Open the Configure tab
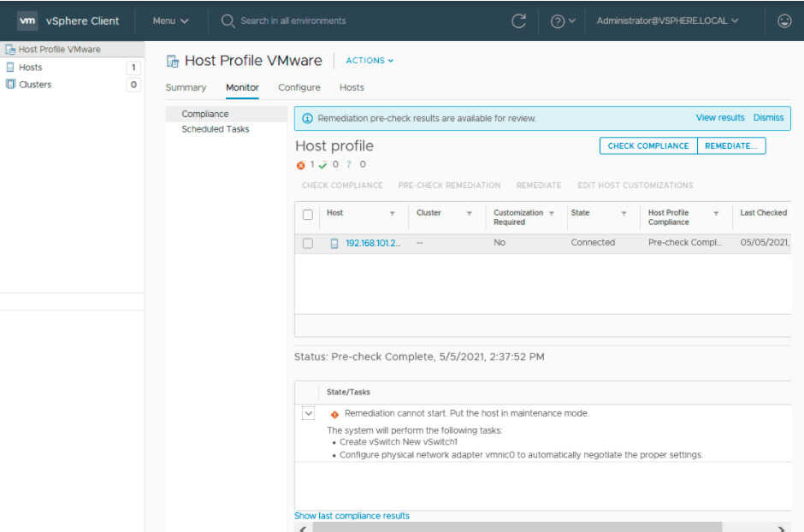Image resolution: width=804 pixels, height=532 pixels. (x=299, y=87)
